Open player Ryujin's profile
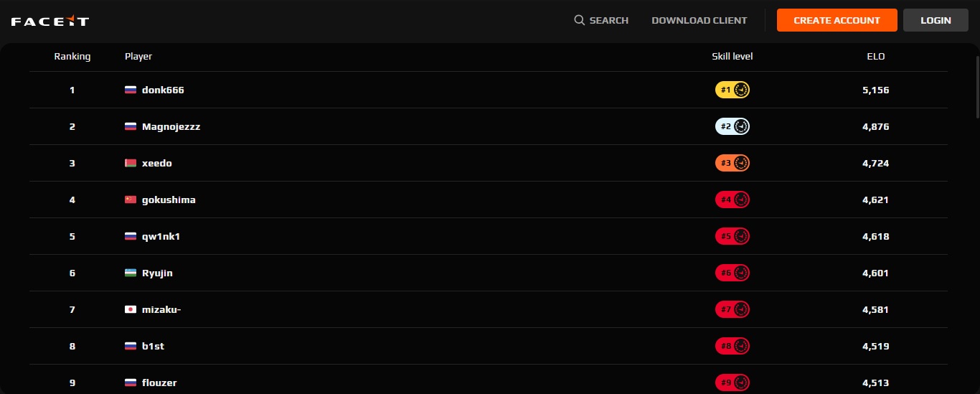The width and height of the screenshot is (980, 394). [x=157, y=273]
